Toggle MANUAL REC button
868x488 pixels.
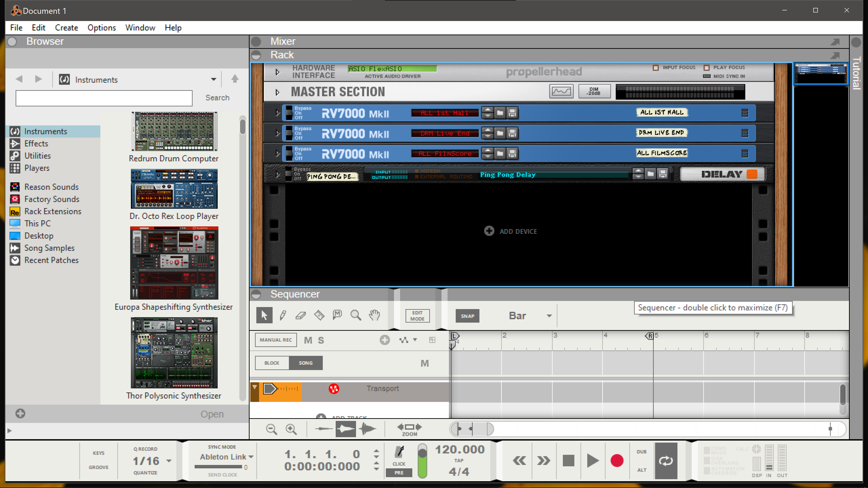click(x=276, y=340)
